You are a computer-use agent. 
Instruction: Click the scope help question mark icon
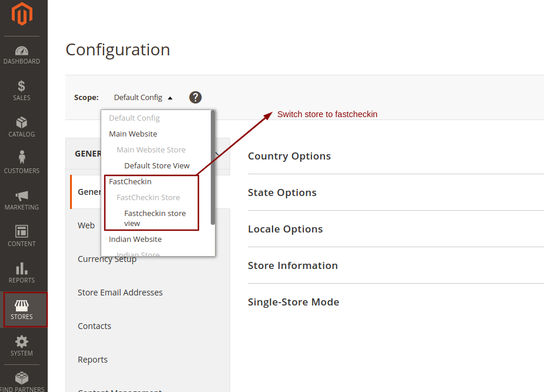click(195, 98)
